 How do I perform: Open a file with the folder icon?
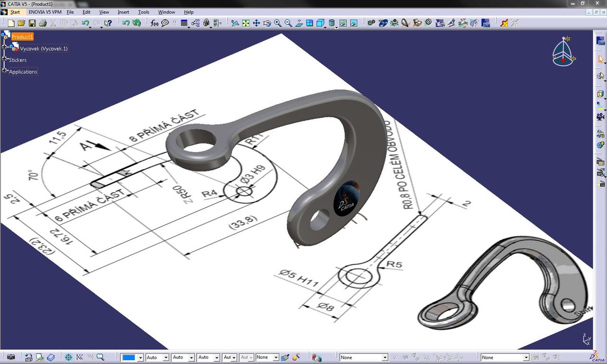point(21,23)
